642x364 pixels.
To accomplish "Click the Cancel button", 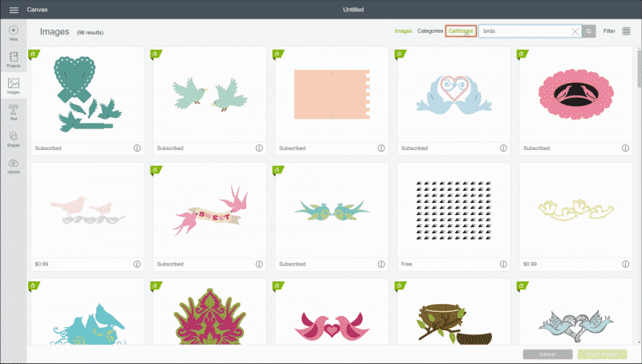I will click(547, 354).
